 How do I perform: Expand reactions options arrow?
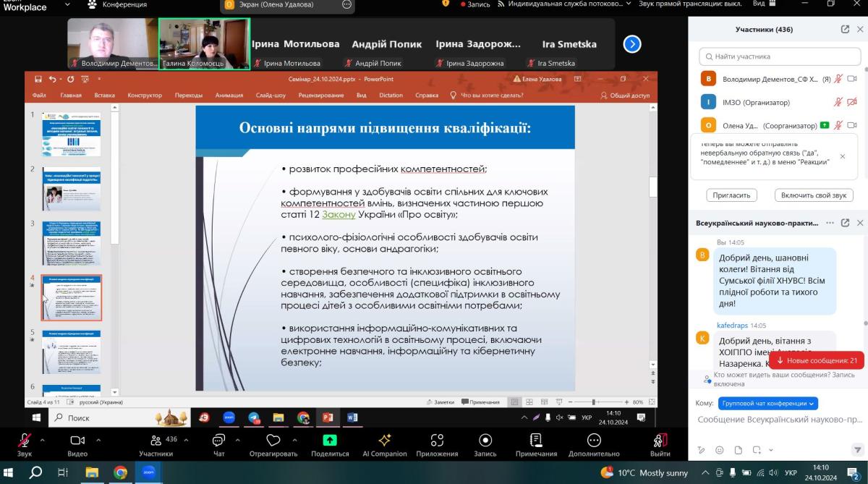click(294, 439)
